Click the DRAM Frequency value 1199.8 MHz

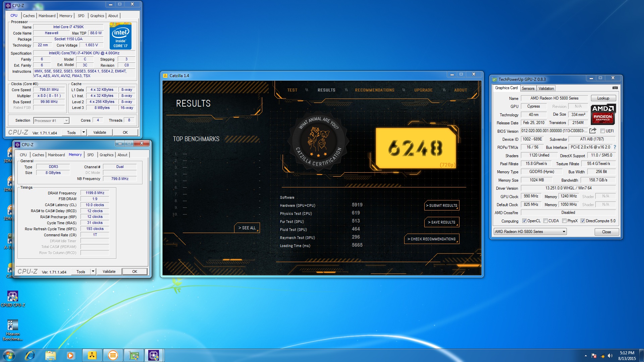[95, 193]
